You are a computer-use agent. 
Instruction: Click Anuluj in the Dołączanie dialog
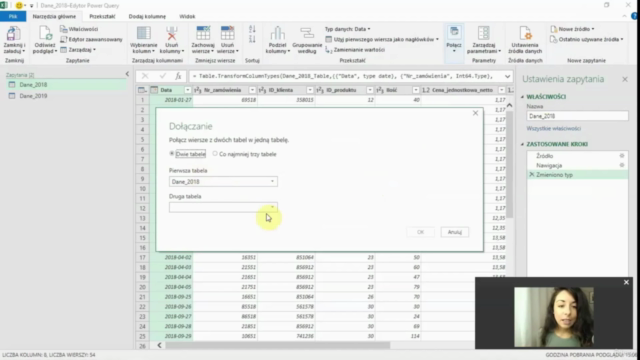[455, 232]
